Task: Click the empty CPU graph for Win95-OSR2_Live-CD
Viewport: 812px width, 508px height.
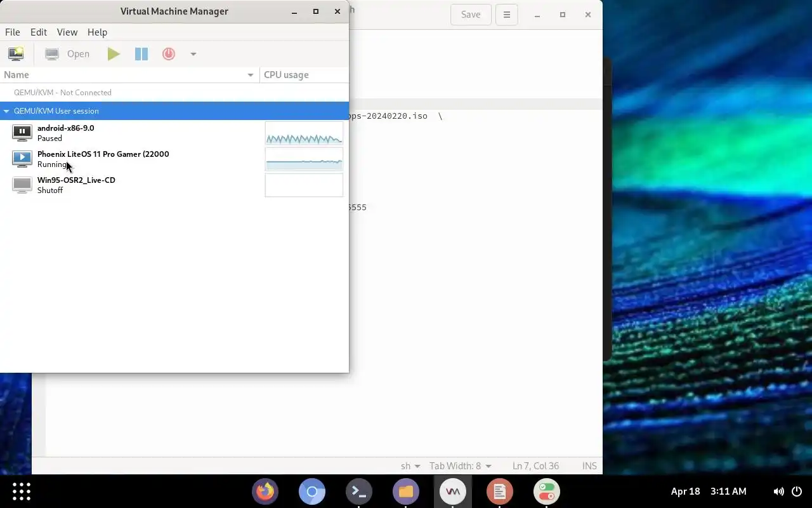Action: [x=304, y=185]
